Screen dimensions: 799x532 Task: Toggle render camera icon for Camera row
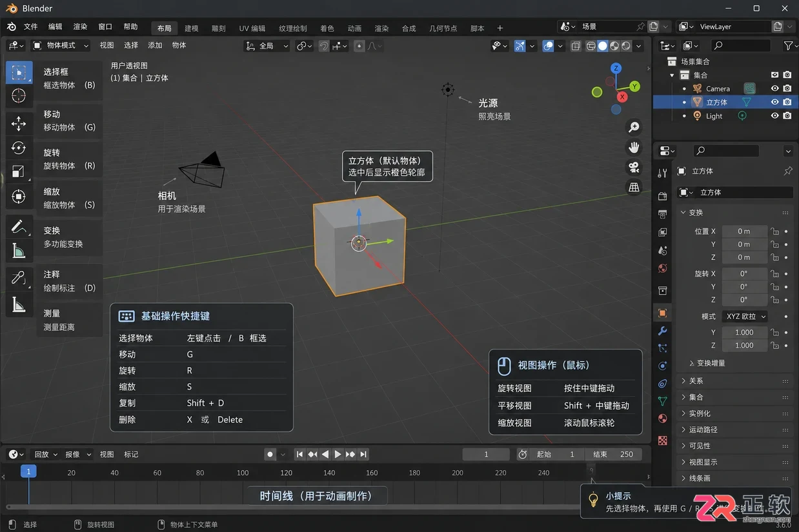pyautogui.click(x=787, y=88)
